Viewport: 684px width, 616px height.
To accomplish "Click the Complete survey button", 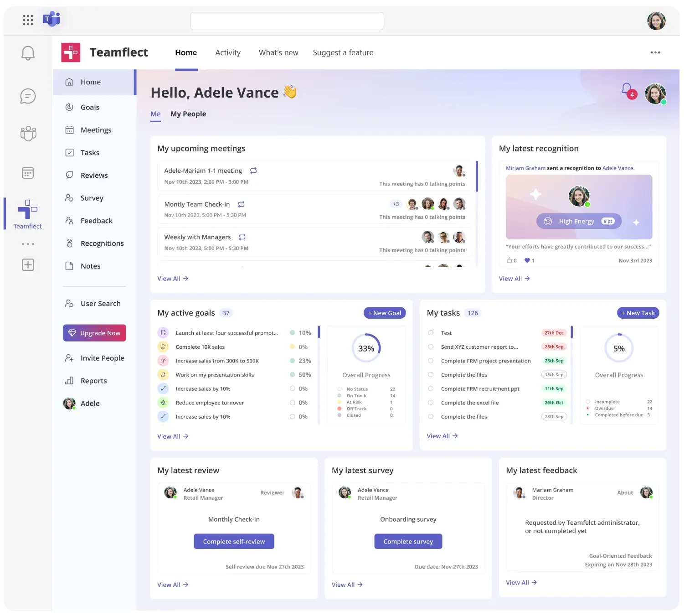I will click(408, 541).
